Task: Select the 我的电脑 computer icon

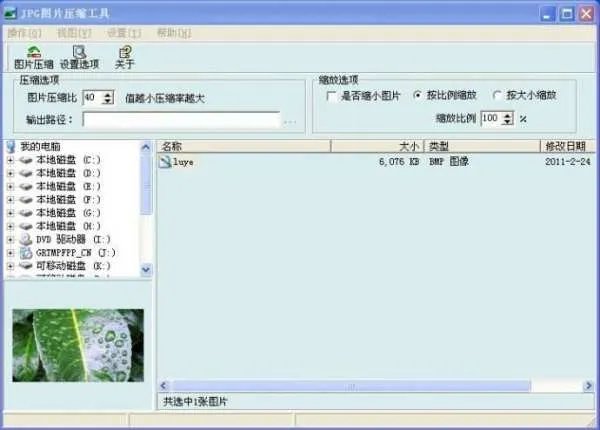Action: (x=11, y=147)
